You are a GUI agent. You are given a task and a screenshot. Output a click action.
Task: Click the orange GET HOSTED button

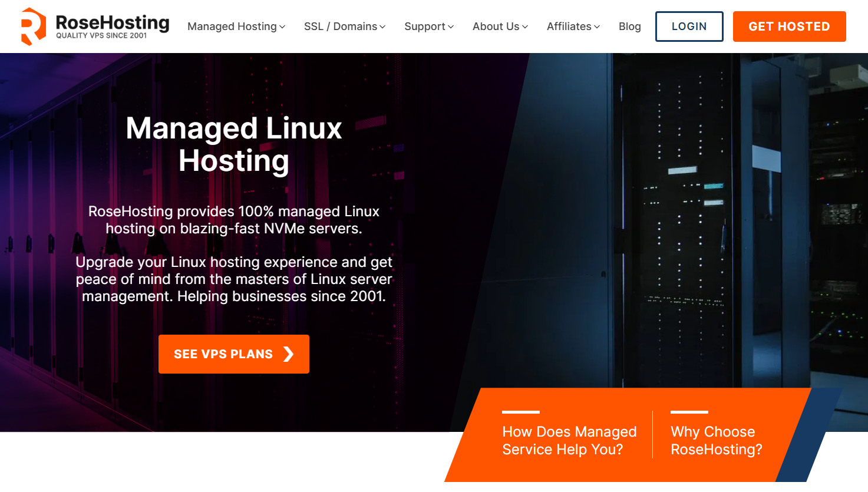(789, 27)
